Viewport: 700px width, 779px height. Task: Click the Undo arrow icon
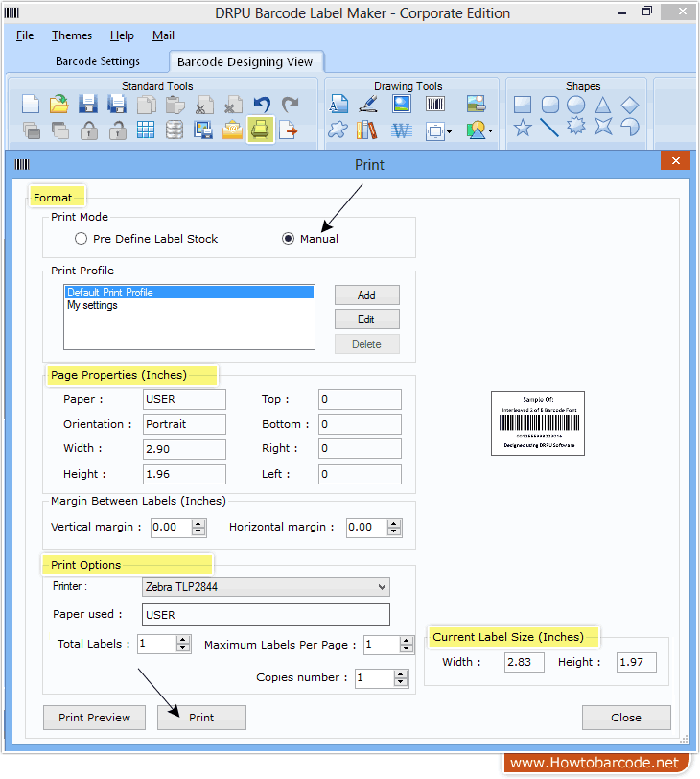pos(262,105)
